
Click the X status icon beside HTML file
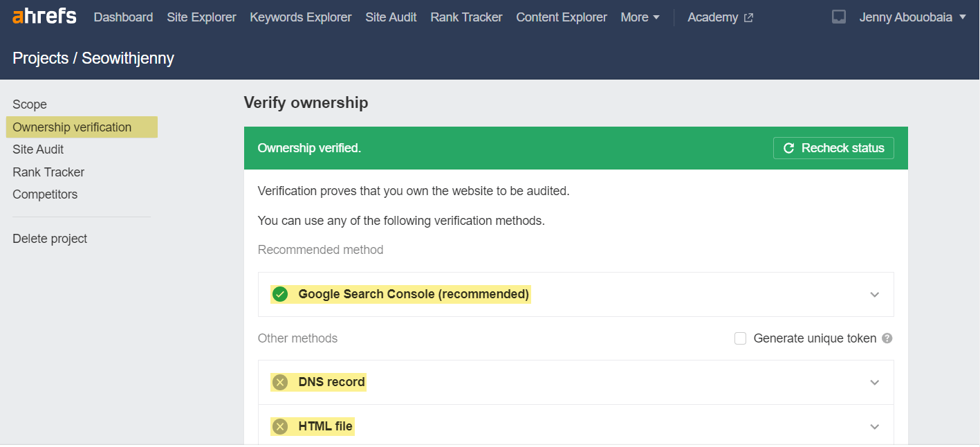click(x=280, y=426)
